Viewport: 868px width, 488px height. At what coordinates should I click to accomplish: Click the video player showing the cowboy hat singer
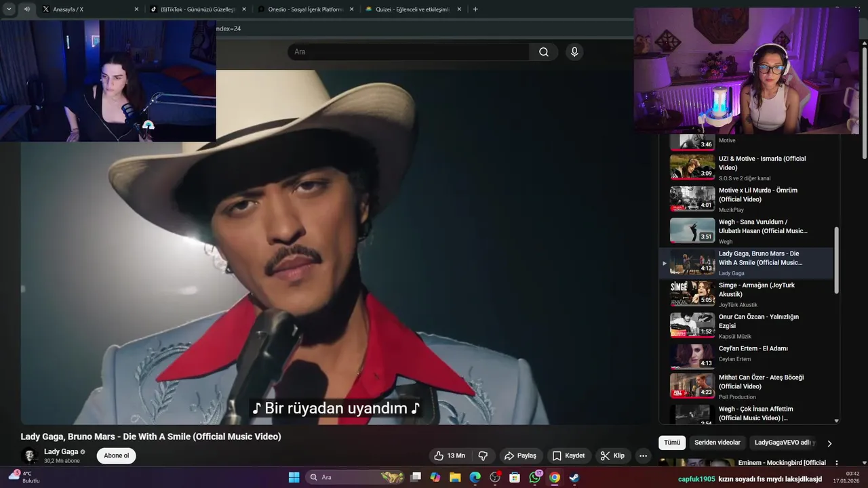click(x=336, y=247)
